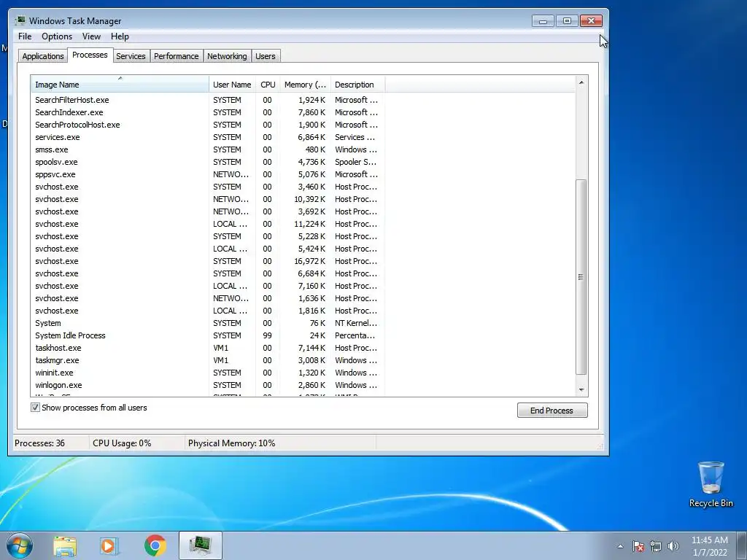Click the volume speaker tray icon
This screenshot has width=747, height=560.
pos(673,546)
